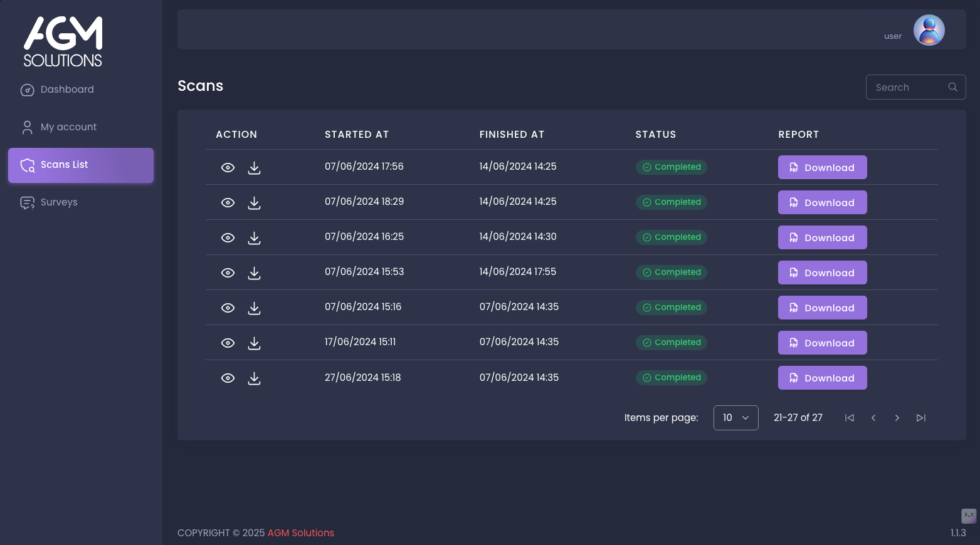Download PDF report for scan started 07/06/2024 17:56
The width and height of the screenshot is (980, 545).
[822, 167]
